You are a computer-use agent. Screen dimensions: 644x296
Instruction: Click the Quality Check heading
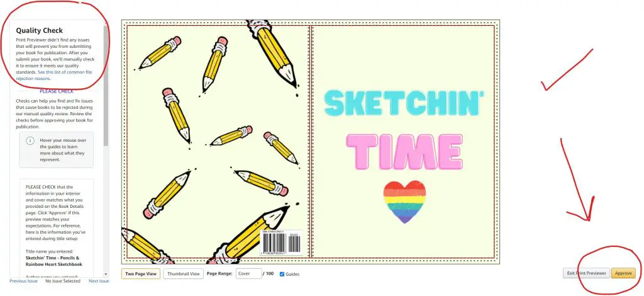[40, 30]
